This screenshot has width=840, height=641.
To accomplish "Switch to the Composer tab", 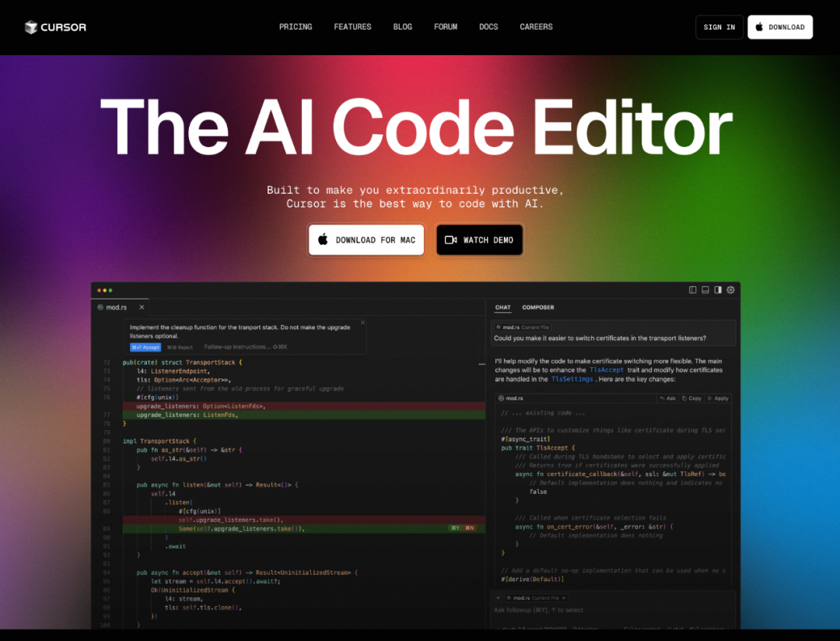I will (x=538, y=307).
